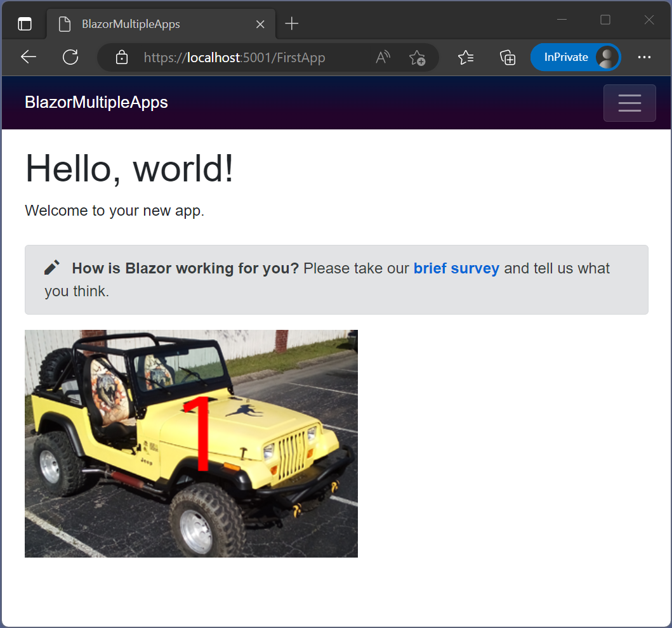672x628 pixels.
Task: Open tab actions with the tab-preview icon
Action: [24, 23]
